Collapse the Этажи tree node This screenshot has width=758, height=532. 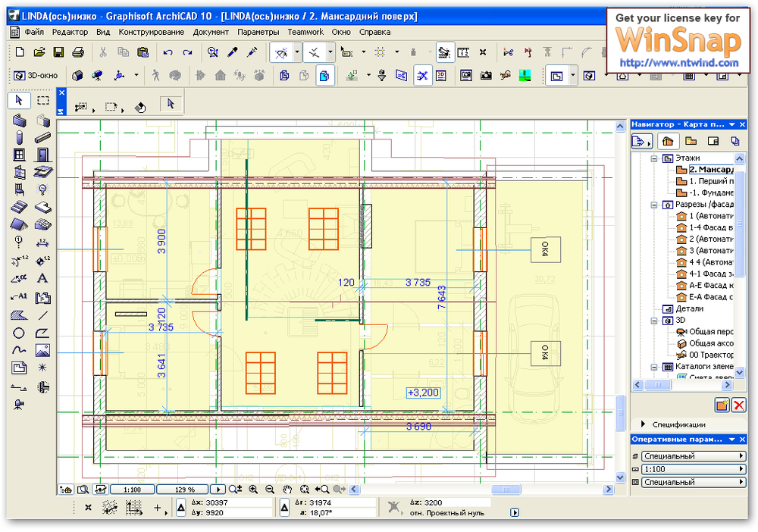652,158
